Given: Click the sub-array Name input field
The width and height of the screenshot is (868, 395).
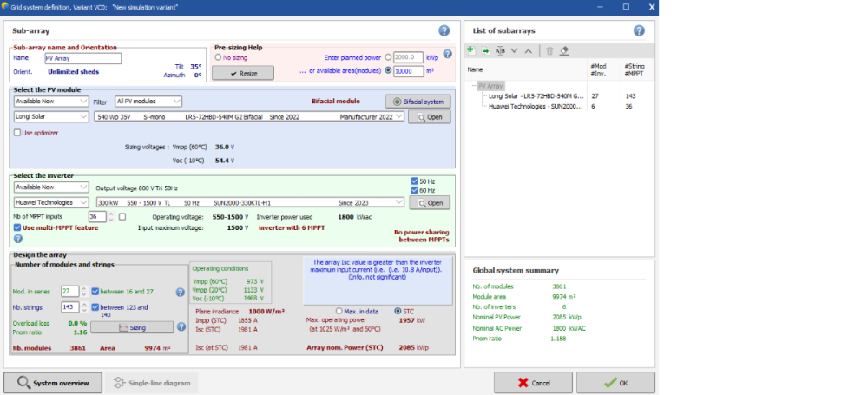Looking at the screenshot, I should tap(82, 58).
